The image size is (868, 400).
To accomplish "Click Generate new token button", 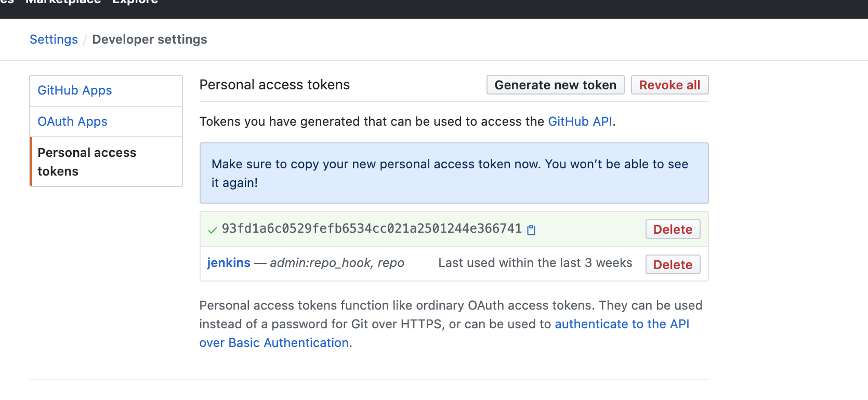I will pyautogui.click(x=555, y=85).
